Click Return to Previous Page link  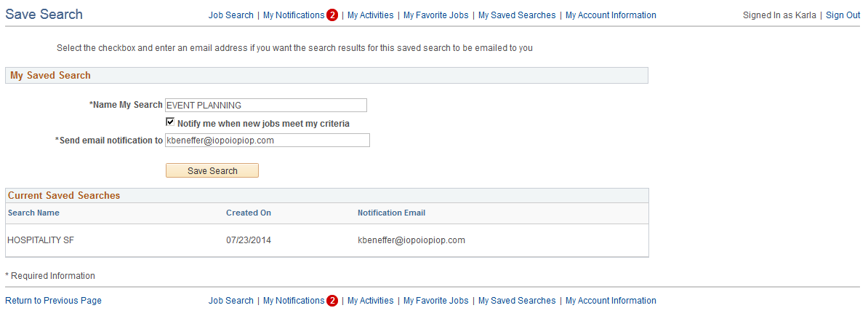(x=53, y=301)
